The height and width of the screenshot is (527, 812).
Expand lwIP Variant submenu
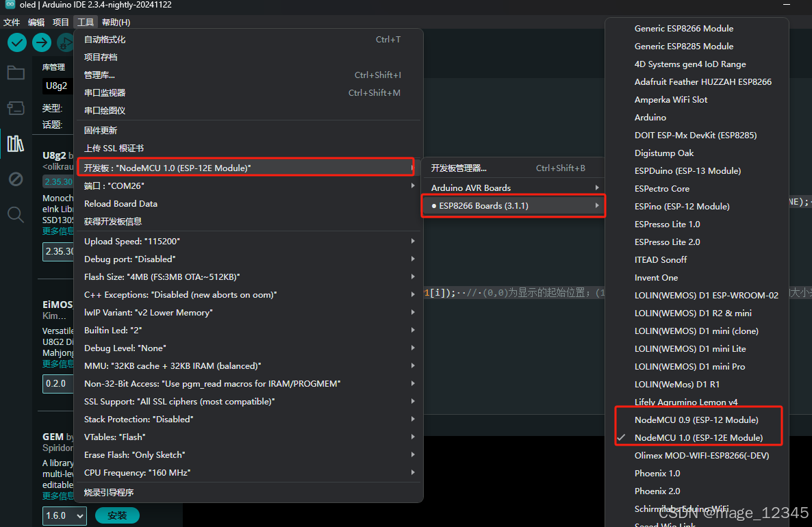(x=249, y=312)
